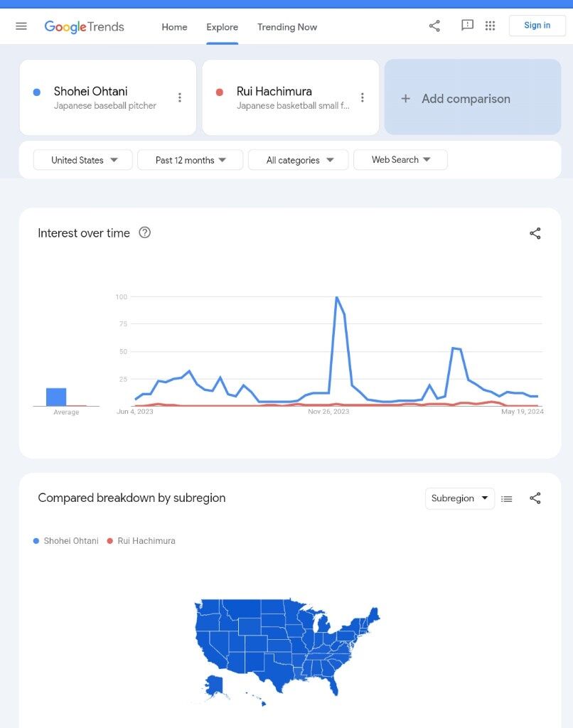Expand the All categories filter
This screenshot has width=573, height=728.
299,160
